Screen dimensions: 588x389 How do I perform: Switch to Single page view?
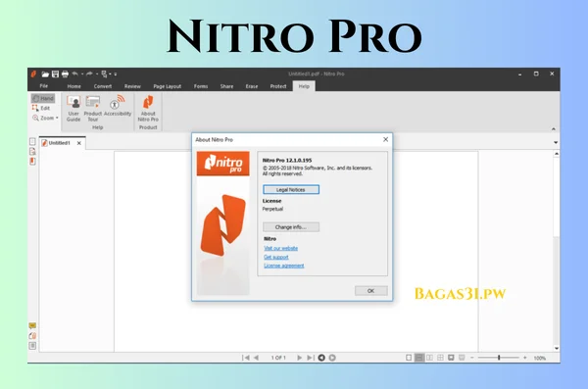pyautogui.click(x=409, y=358)
